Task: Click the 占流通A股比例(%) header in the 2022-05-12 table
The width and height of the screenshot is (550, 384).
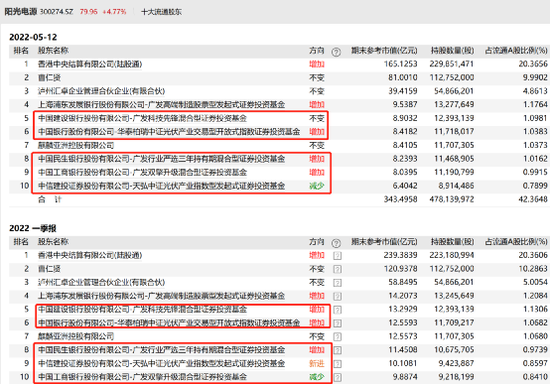Action: click(x=516, y=50)
